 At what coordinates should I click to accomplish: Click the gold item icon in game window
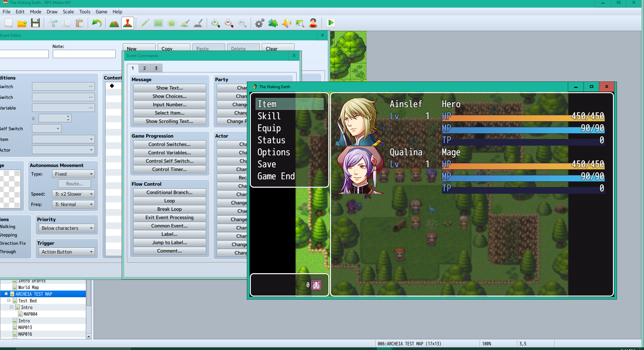tap(316, 285)
